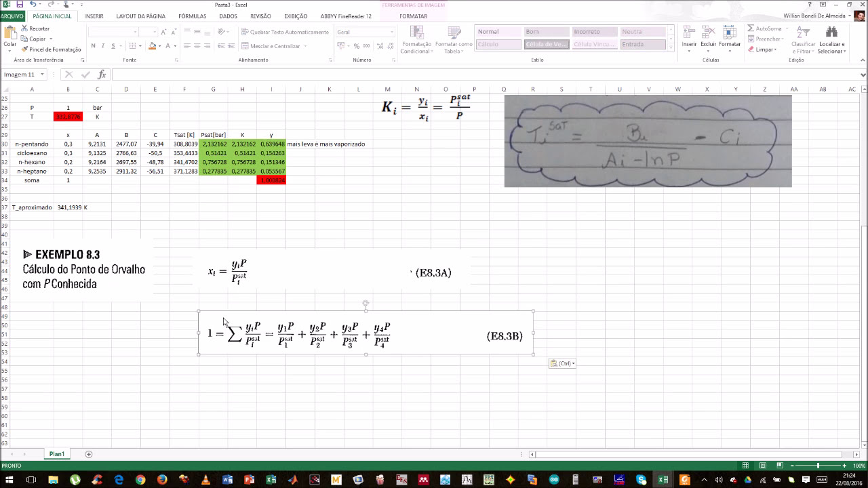Apply the Incorreto cell style
Image resolution: width=868 pixels, height=488 pixels.
tap(595, 32)
